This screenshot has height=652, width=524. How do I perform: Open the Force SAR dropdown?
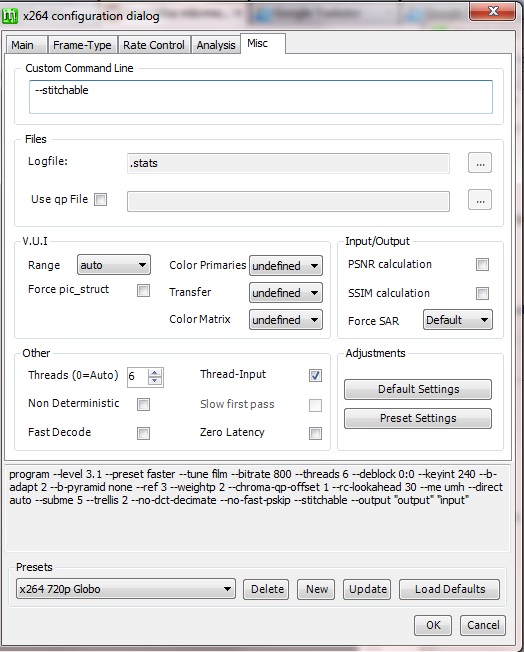pos(458,320)
